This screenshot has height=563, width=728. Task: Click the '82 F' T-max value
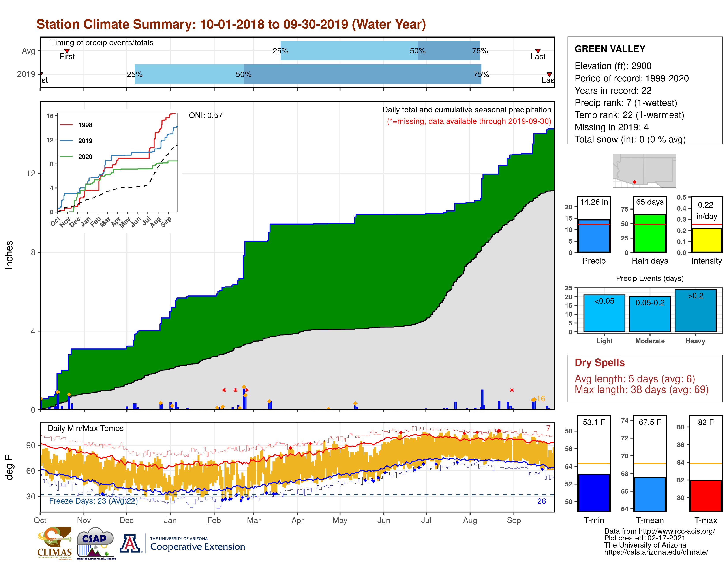706,422
